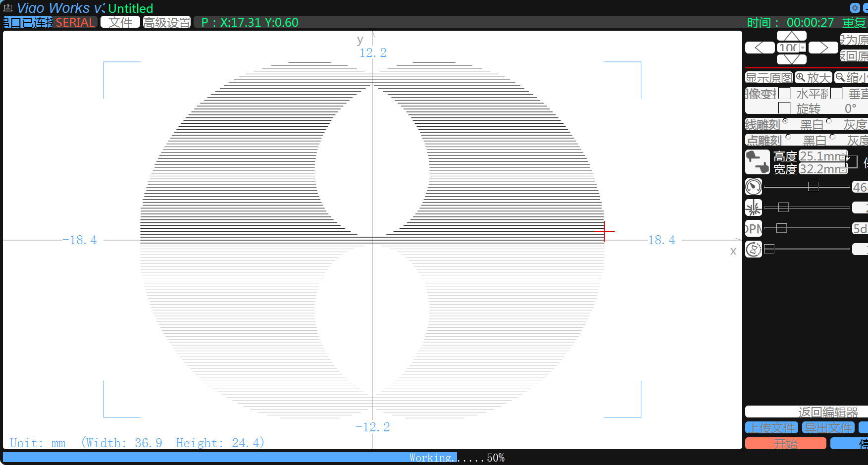868x465 pixels.
Task: Jog the laser head down
Action: [x=791, y=59]
